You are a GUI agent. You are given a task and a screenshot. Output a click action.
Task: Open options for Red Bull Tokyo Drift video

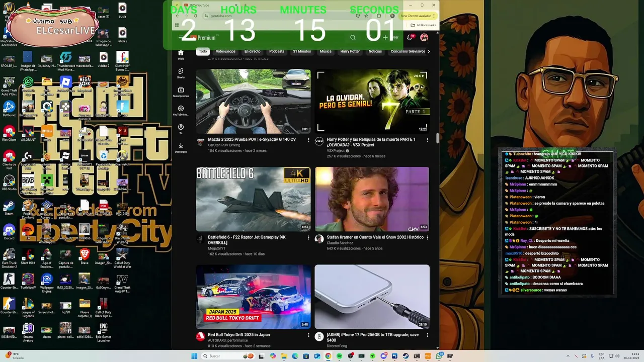click(308, 335)
